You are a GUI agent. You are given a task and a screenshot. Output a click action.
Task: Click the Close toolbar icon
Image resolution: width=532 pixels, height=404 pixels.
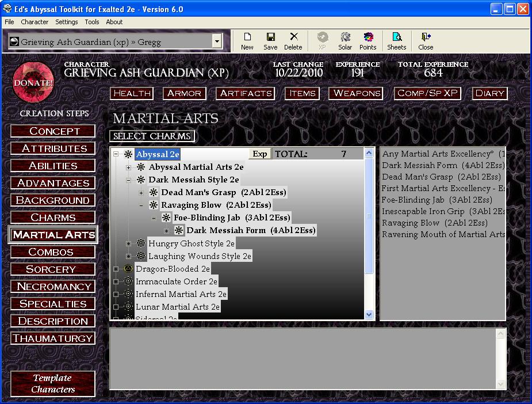(426, 37)
